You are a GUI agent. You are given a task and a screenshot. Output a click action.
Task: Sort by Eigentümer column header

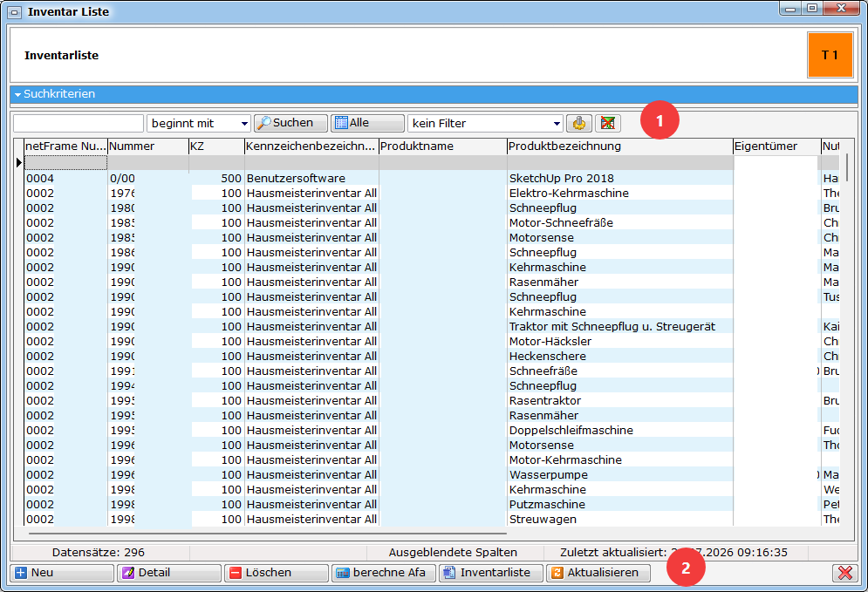(x=777, y=146)
